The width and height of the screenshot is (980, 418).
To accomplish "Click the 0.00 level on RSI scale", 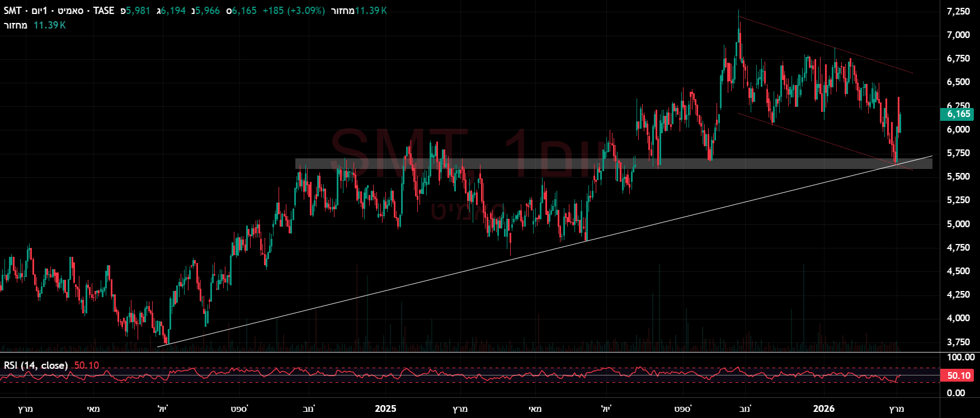I will point(956,393).
